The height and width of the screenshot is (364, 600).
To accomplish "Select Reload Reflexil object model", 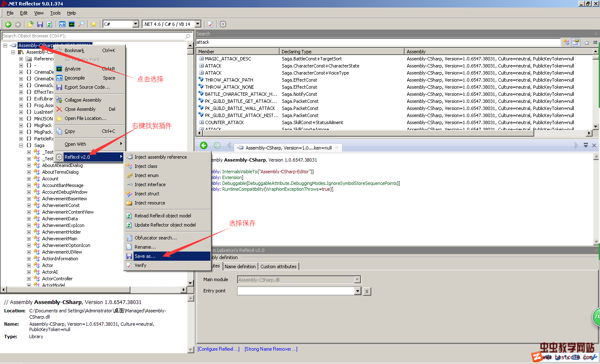I will click(x=167, y=216).
